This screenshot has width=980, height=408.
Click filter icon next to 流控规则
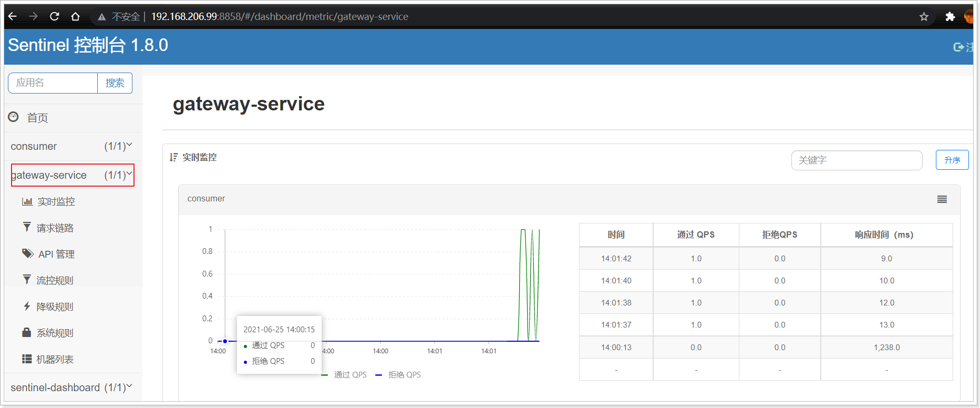[x=27, y=279]
